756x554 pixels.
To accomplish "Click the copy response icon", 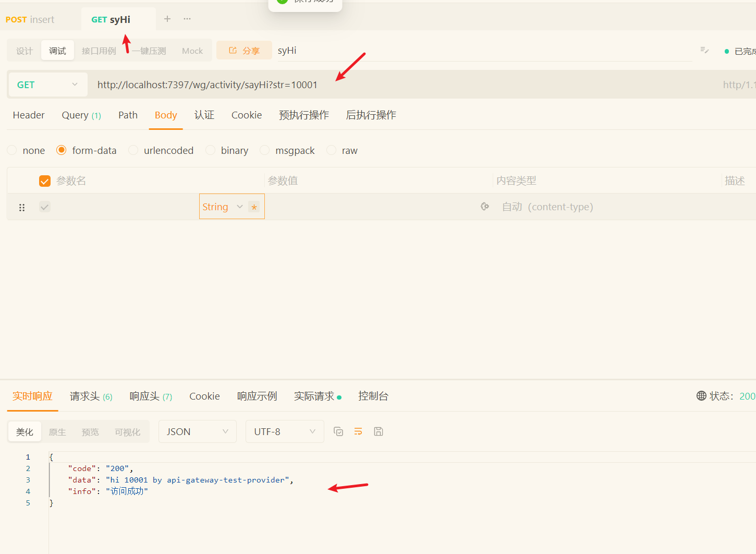I will tap(338, 431).
